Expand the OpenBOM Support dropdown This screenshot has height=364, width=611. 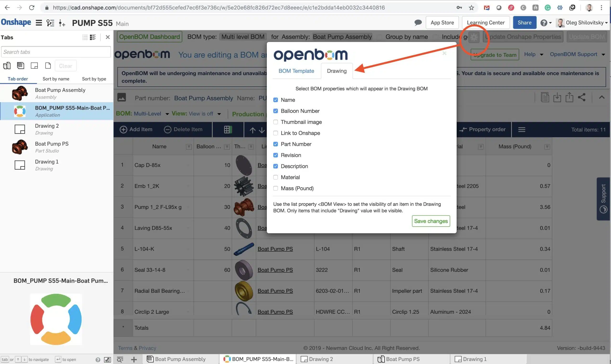577,54
